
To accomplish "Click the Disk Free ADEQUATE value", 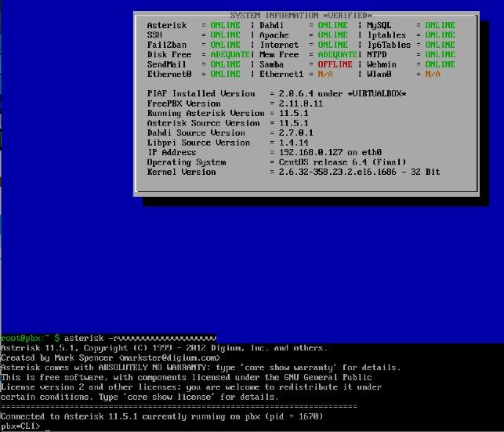I will tap(230, 54).
